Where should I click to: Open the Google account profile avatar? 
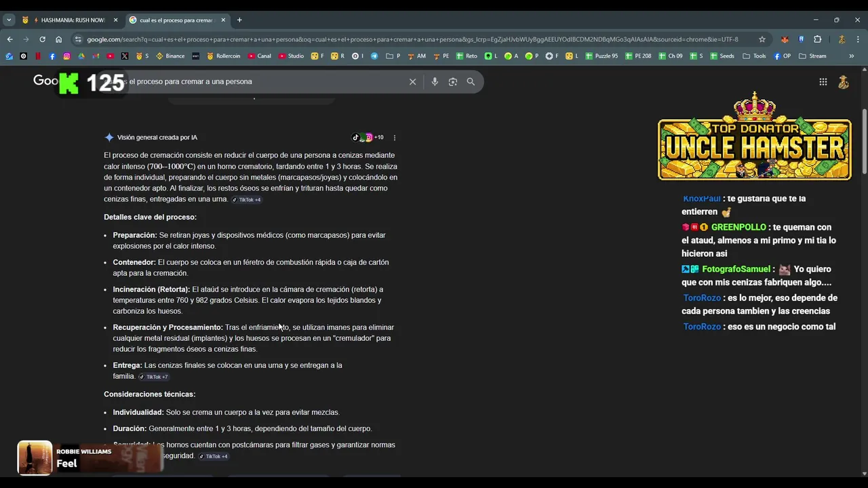coord(844,82)
